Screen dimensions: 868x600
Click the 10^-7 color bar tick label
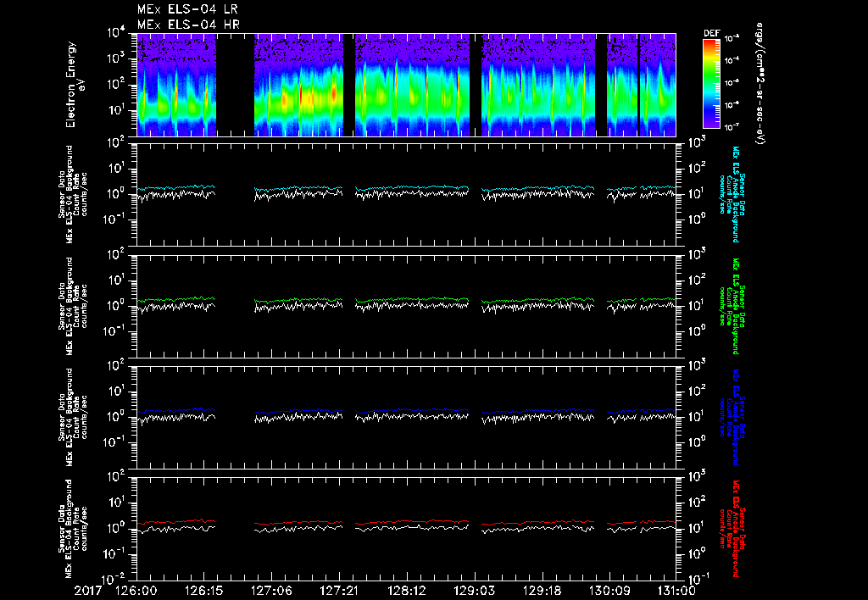point(732,127)
